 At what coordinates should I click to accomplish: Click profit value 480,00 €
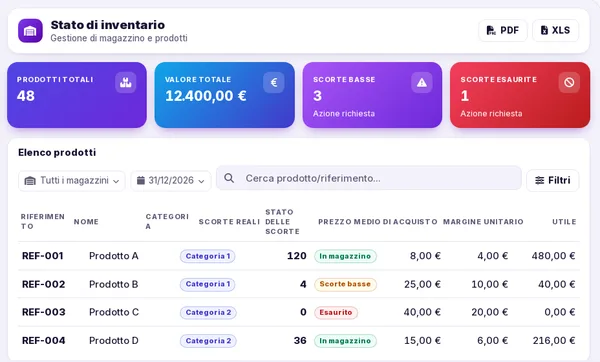(553, 256)
